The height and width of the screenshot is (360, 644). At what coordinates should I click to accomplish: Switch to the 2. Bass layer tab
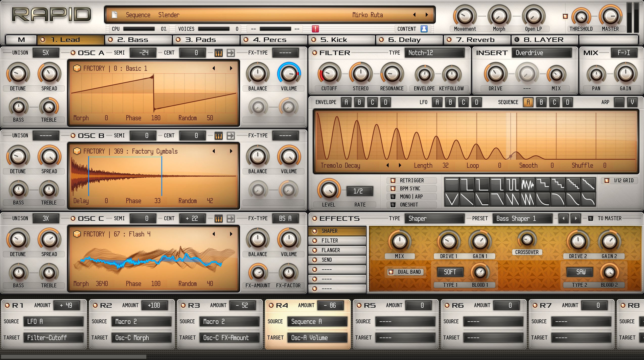[x=139, y=40]
